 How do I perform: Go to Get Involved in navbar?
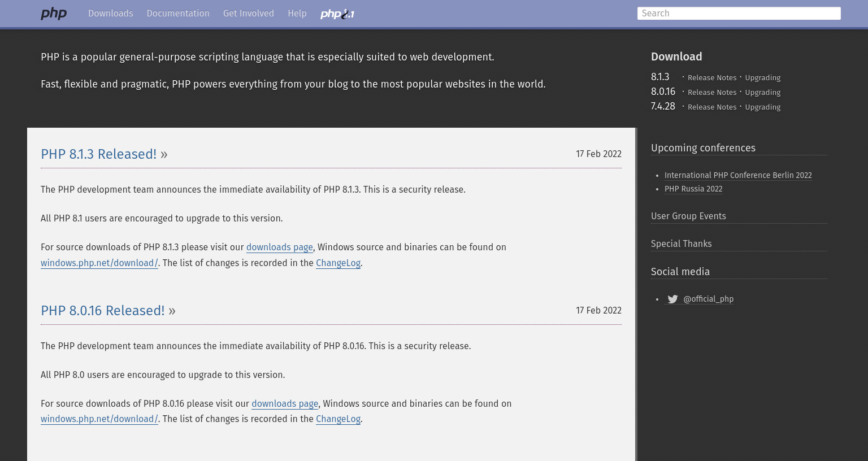(249, 13)
